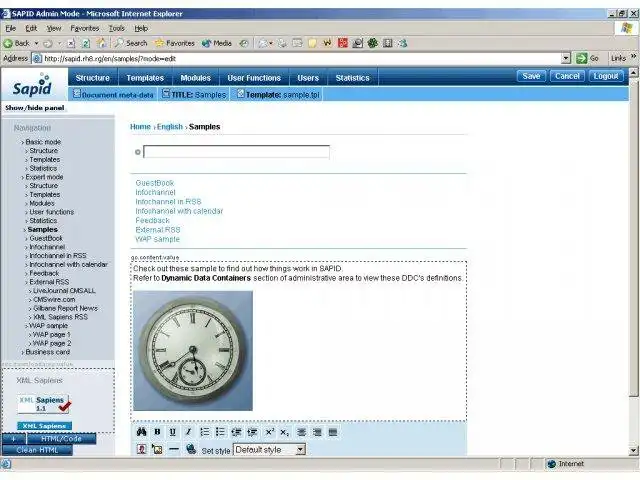Open Template: sample.tpl
Screen dimensions: 640x480
(x=278, y=94)
